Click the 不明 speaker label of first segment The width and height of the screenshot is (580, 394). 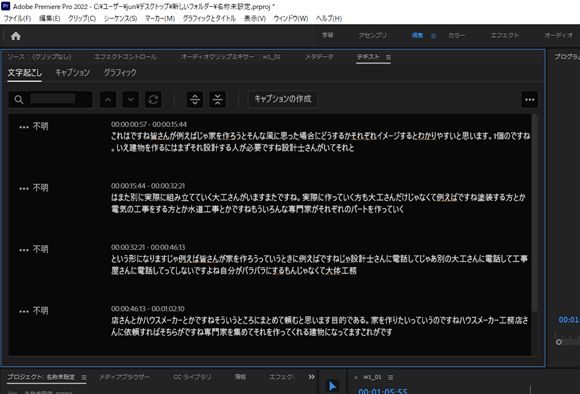pyautogui.click(x=40, y=127)
